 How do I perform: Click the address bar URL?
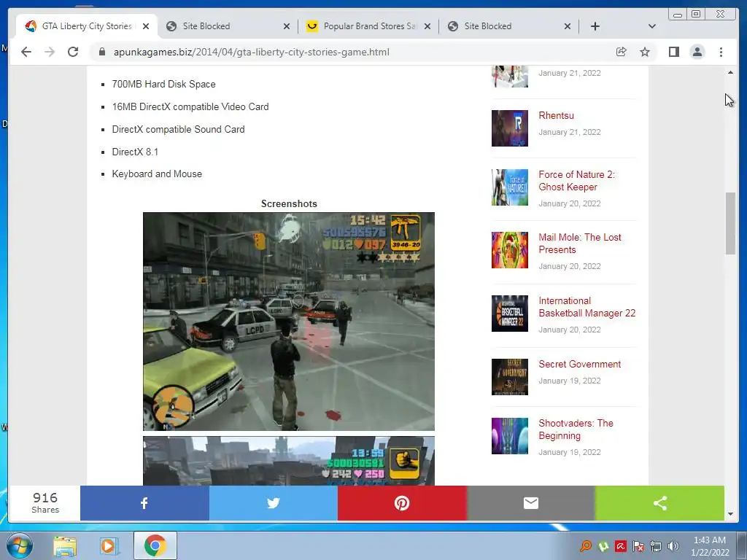(251, 52)
